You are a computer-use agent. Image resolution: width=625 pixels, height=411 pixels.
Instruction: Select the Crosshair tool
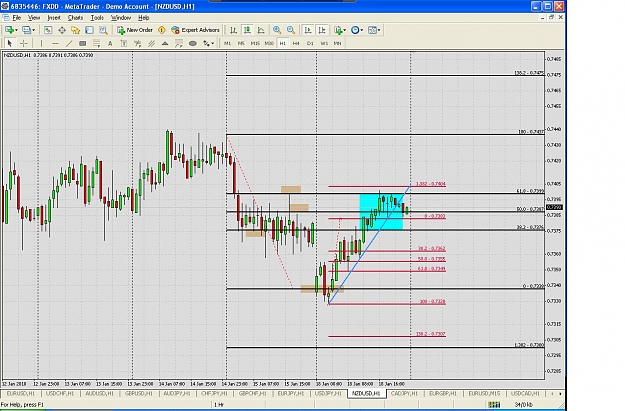pyautogui.click(x=24, y=43)
